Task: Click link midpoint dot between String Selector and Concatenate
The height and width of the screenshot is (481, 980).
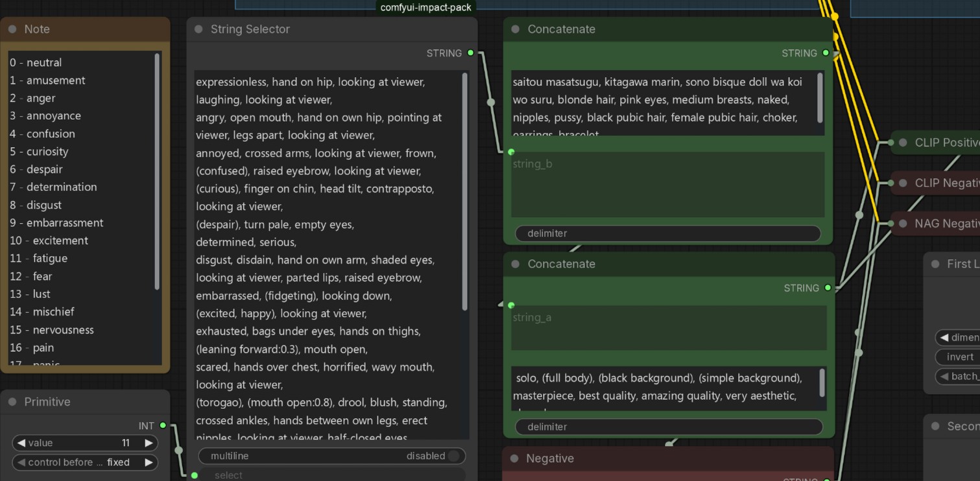Action: 491,102
